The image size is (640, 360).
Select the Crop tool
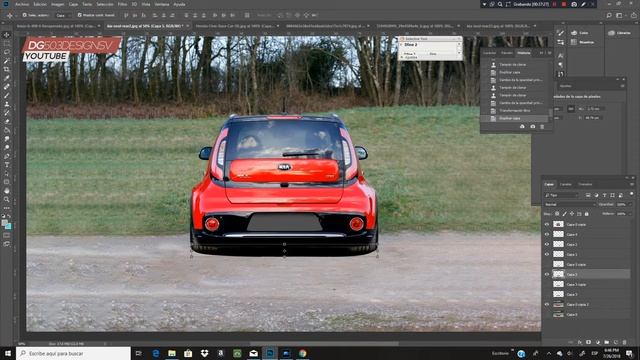point(7,69)
